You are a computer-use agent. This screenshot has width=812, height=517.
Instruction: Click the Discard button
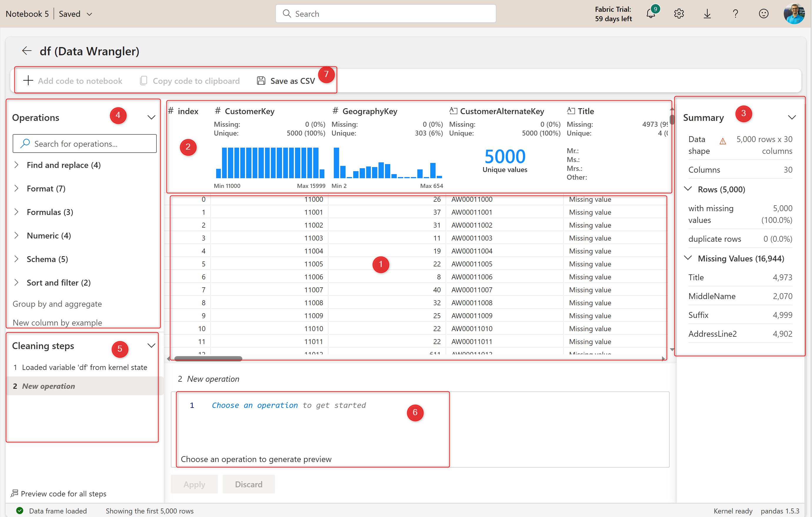249,484
